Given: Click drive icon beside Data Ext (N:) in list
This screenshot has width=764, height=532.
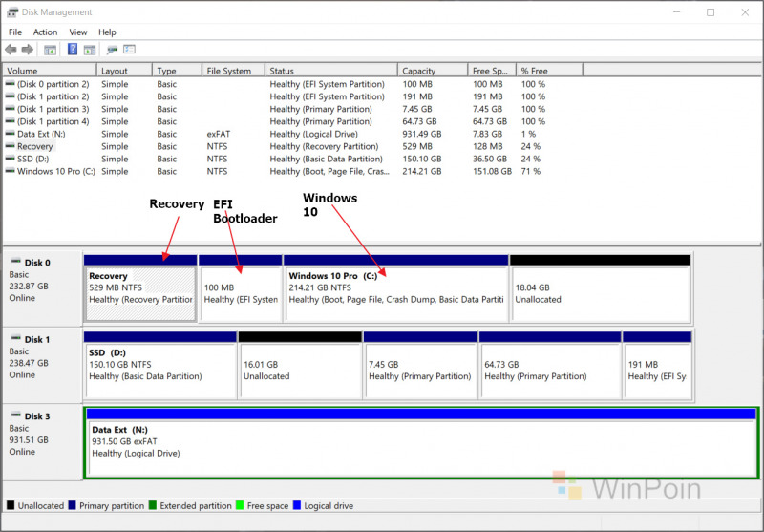Looking at the screenshot, I should tap(10, 134).
